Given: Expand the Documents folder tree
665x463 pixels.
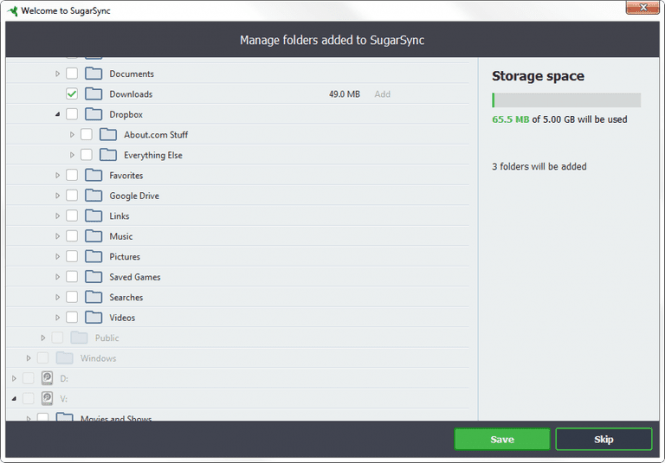Looking at the screenshot, I should coord(58,74).
